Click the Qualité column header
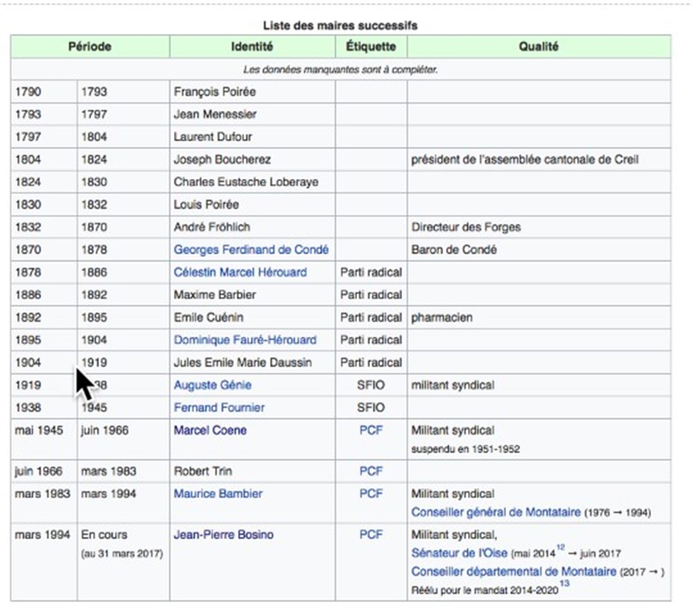Screen dimensions: 692x616 click(538, 46)
